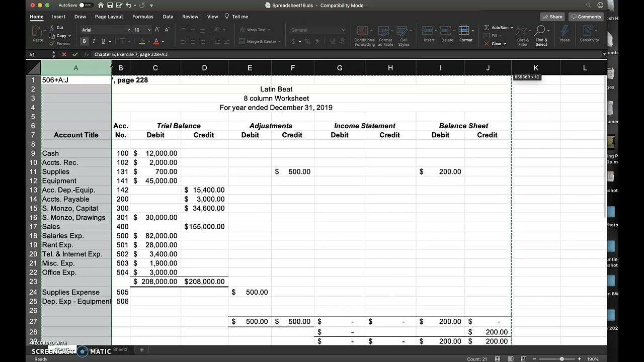644x362 pixels.
Task: Click the Ideas lightning icon
Action: (x=565, y=31)
